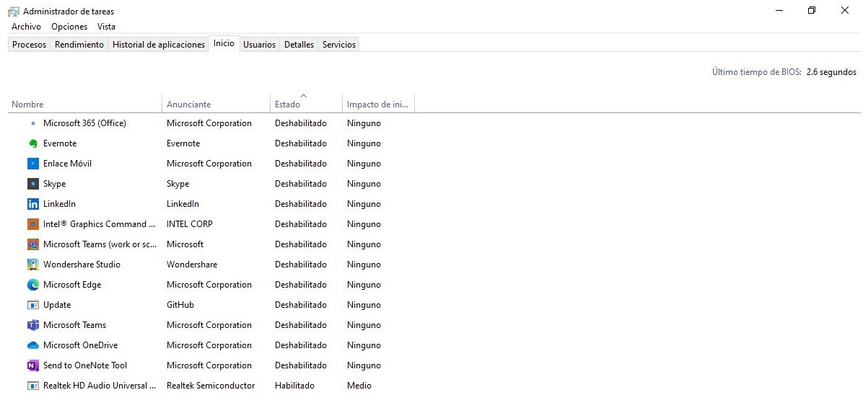Image resolution: width=868 pixels, height=395 pixels.
Task: Click the Skype startup icon
Action: pos(33,184)
